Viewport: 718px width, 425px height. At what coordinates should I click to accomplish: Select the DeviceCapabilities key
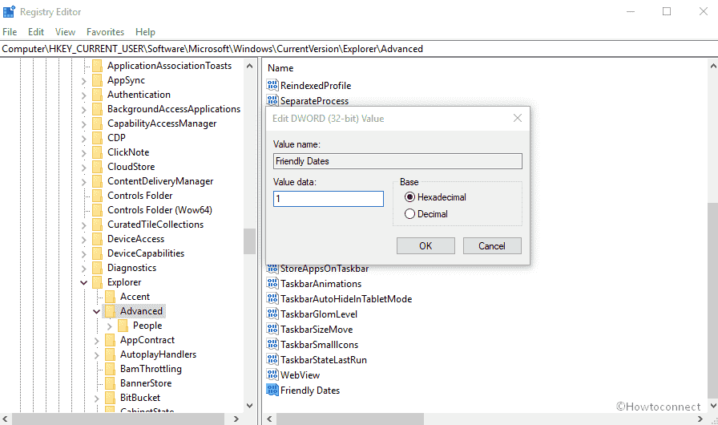[x=146, y=253]
